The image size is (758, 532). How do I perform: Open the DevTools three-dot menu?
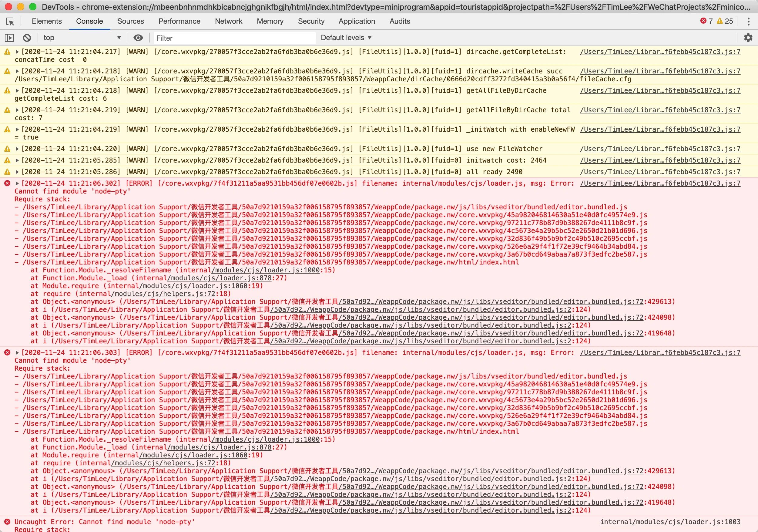click(x=748, y=22)
